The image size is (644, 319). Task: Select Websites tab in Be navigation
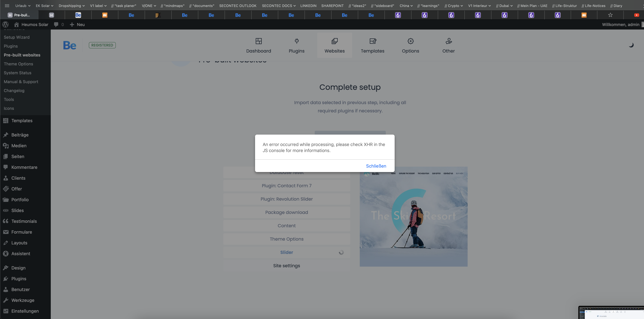[335, 45]
